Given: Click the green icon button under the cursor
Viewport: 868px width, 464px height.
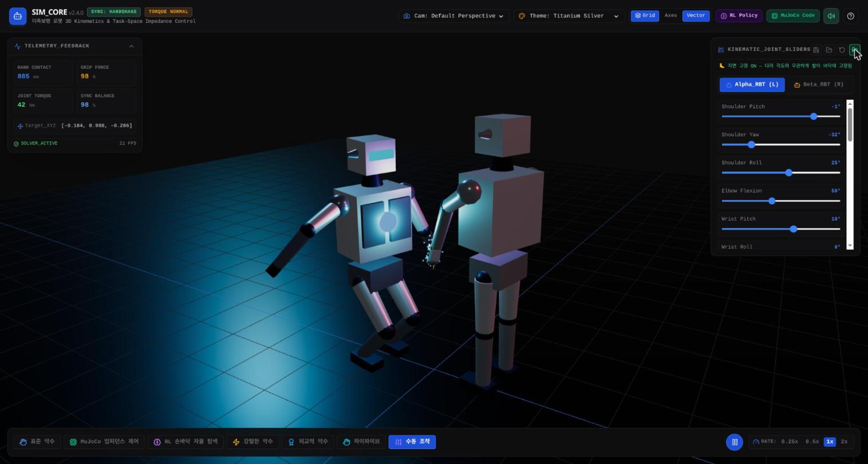Looking at the screenshot, I should coord(854,50).
